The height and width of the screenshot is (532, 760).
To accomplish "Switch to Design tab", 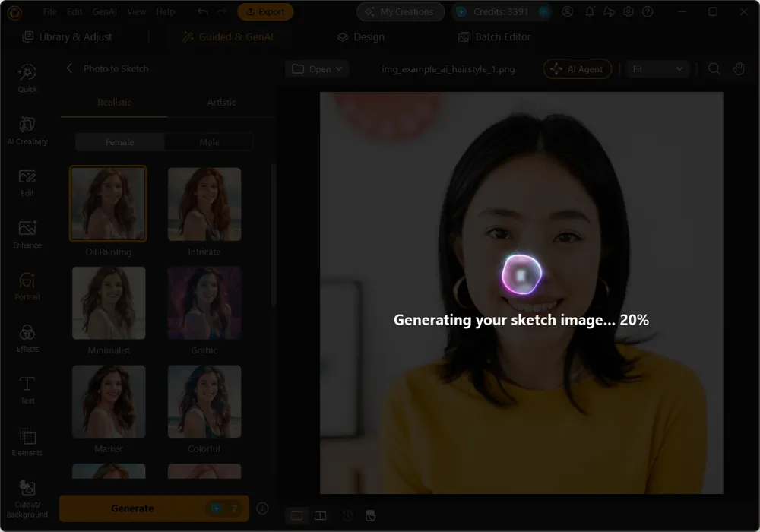I will pyautogui.click(x=361, y=36).
